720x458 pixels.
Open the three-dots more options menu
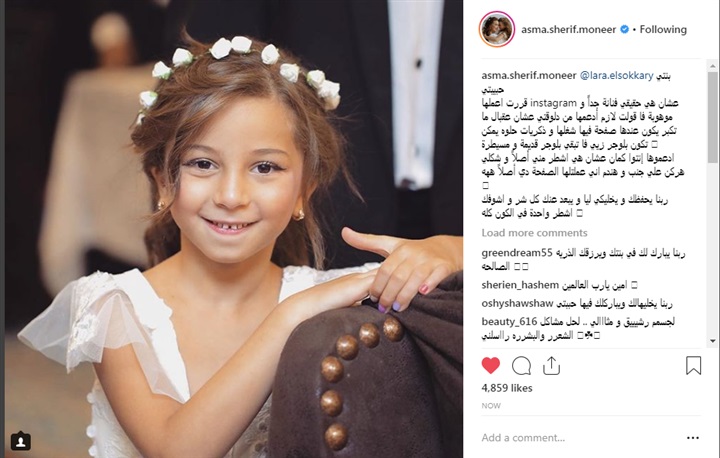(693, 438)
